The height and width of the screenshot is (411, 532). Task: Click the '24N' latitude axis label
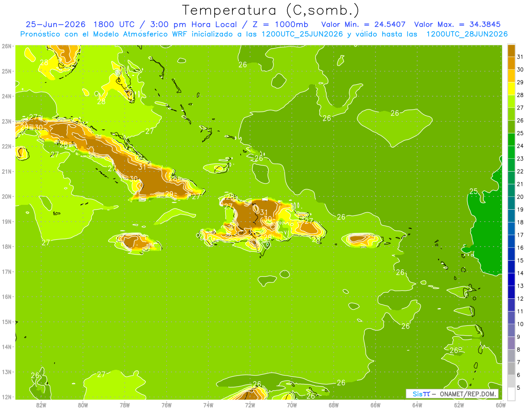coord(7,96)
